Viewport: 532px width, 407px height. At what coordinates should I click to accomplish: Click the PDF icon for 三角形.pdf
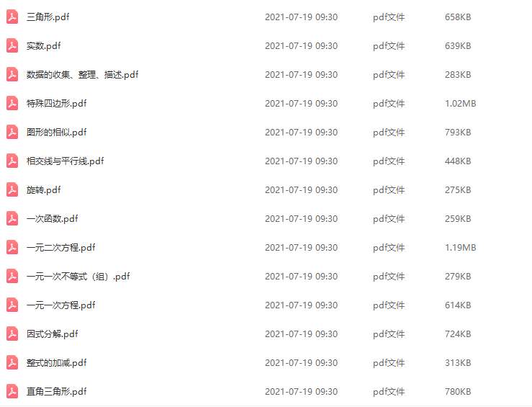click(12, 17)
